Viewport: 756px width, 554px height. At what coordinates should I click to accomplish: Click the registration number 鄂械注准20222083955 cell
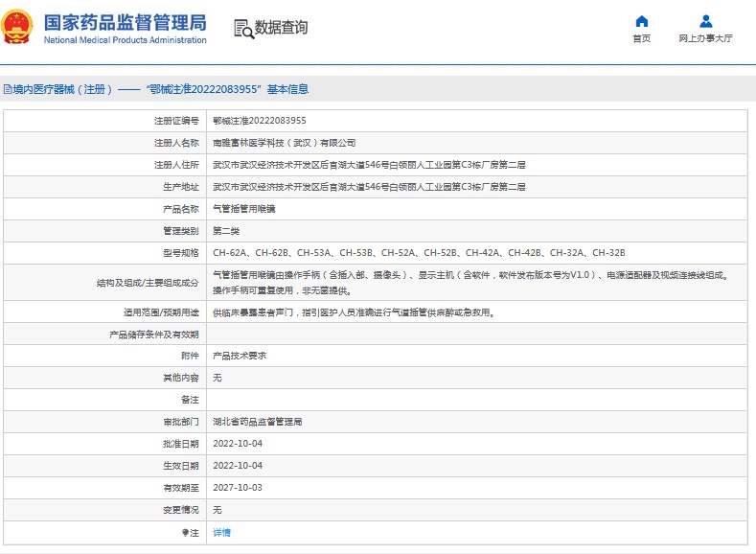click(x=259, y=121)
